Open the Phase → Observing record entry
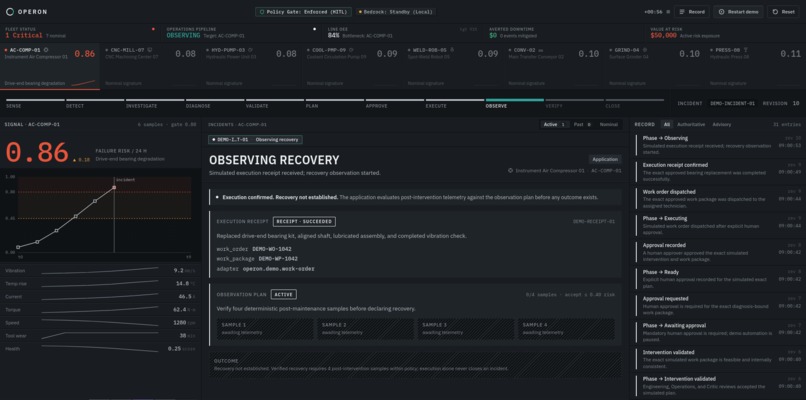Viewport: 806px width, 400px height. coord(718,145)
